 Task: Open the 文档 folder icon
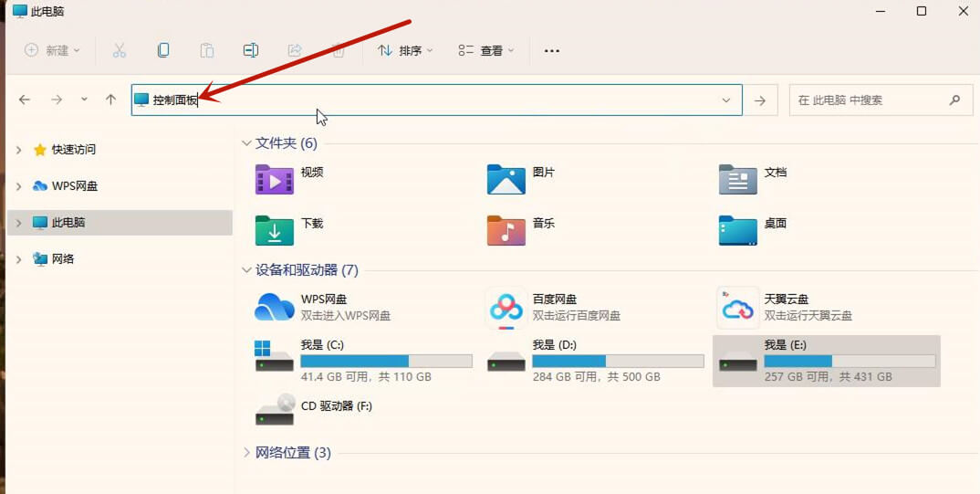click(738, 180)
